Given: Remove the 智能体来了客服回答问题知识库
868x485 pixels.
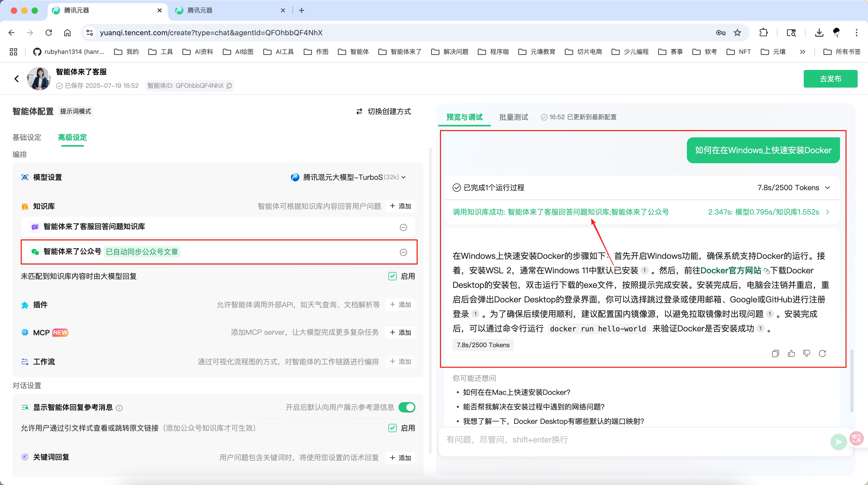Looking at the screenshot, I should pos(403,227).
